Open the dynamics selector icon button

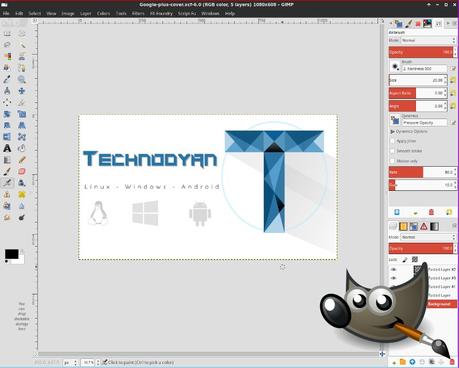tap(395, 120)
